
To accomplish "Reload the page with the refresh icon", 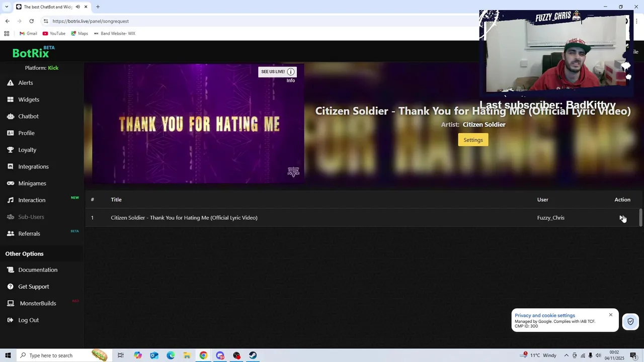I will pyautogui.click(x=31, y=21).
